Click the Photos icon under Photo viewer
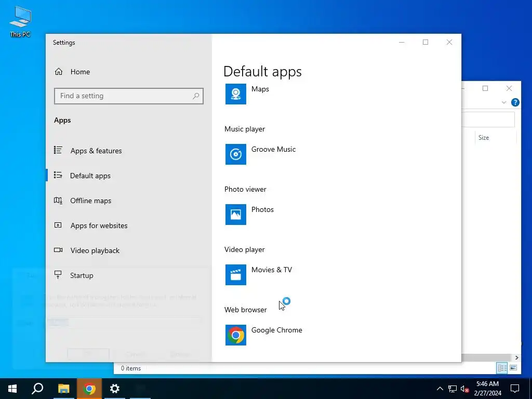The height and width of the screenshot is (399, 532). pos(236,215)
